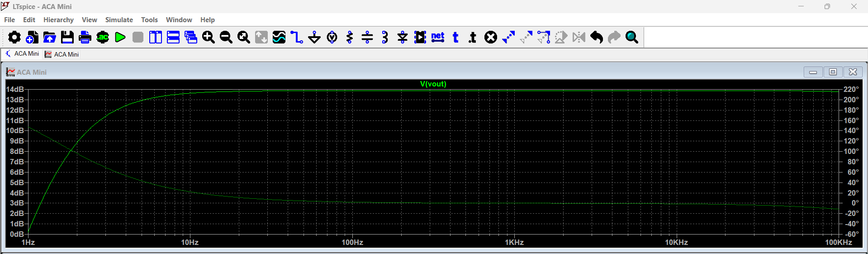Open the settings gear in toolbar

[x=14, y=37]
